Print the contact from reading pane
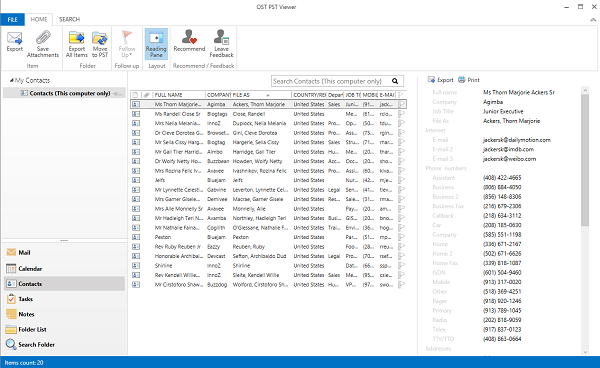 [x=469, y=80]
